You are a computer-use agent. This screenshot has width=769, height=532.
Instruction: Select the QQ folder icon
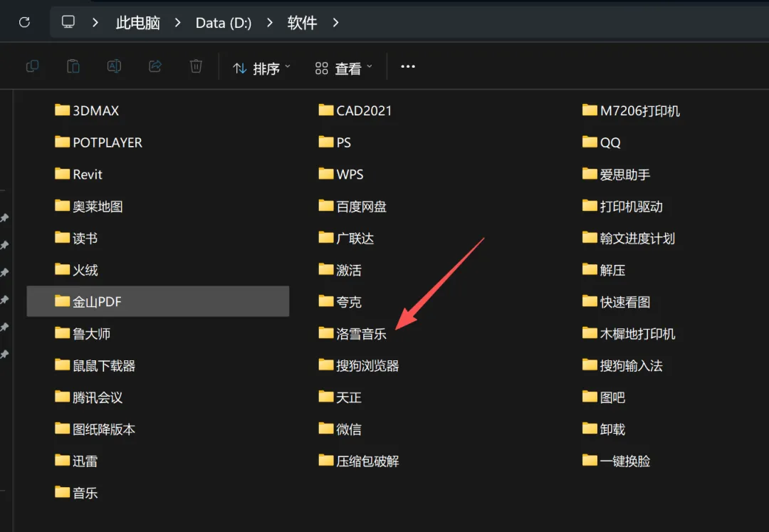(590, 142)
